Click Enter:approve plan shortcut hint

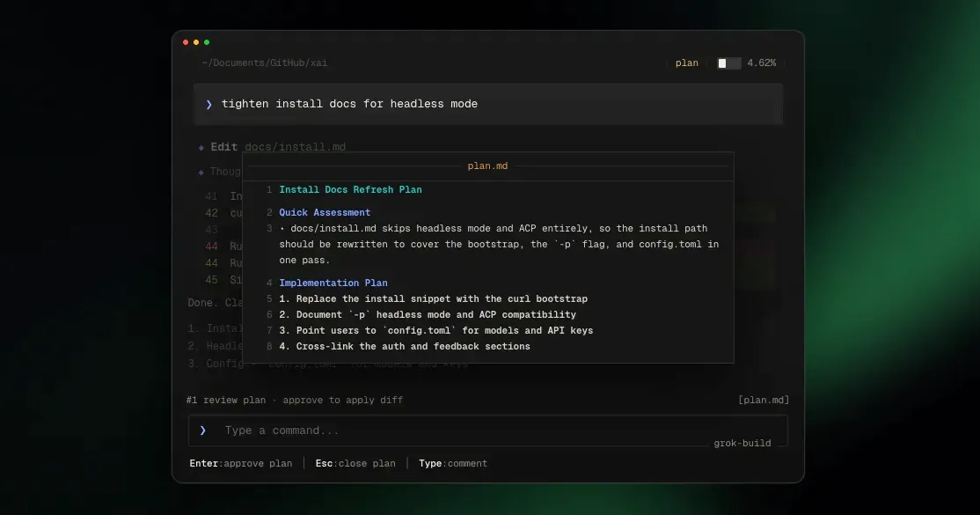click(241, 464)
